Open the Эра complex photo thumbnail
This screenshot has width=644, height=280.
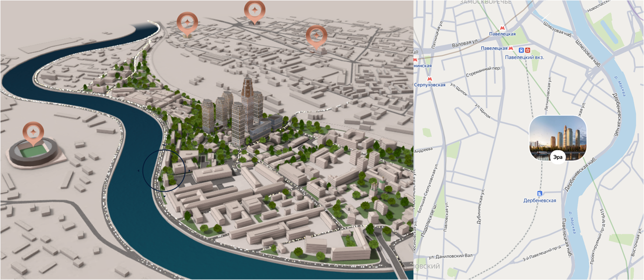[557, 138]
